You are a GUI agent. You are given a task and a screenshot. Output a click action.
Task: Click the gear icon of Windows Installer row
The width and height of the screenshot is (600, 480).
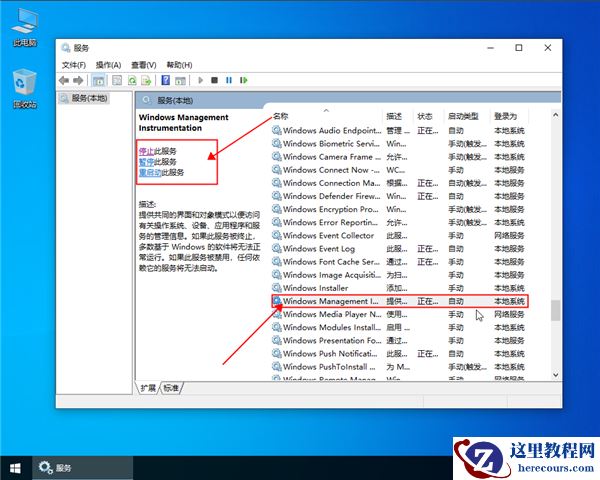[277, 287]
